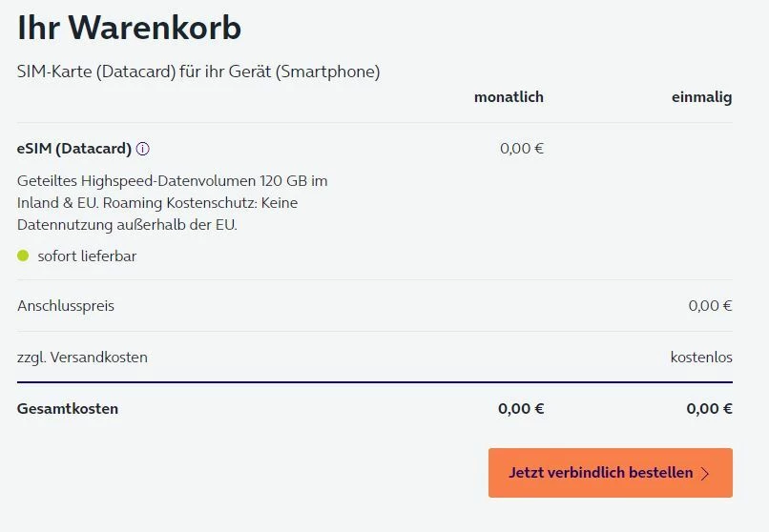Click the arrow chevron on the order button

click(705, 474)
